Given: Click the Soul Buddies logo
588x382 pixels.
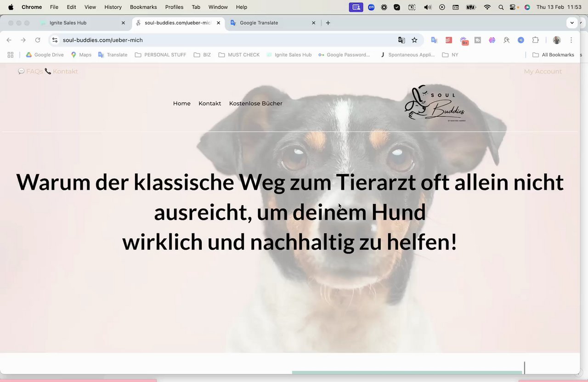Looking at the screenshot, I should point(435,103).
